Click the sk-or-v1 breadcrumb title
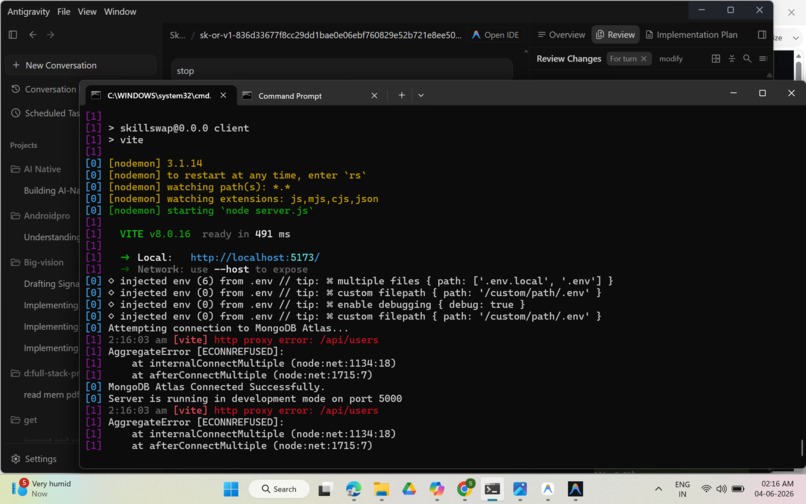The width and height of the screenshot is (806, 504). [x=331, y=35]
